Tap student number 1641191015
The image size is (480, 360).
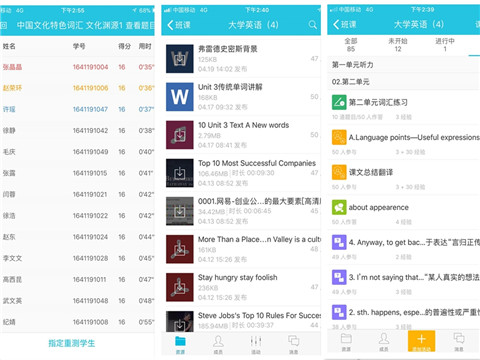click(90, 173)
